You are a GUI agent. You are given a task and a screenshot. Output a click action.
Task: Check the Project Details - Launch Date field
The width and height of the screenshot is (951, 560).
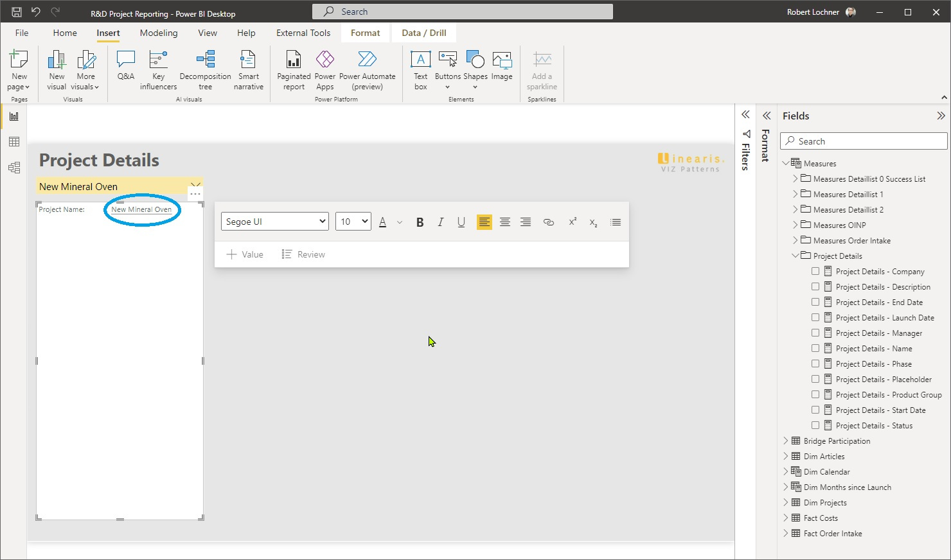click(815, 317)
